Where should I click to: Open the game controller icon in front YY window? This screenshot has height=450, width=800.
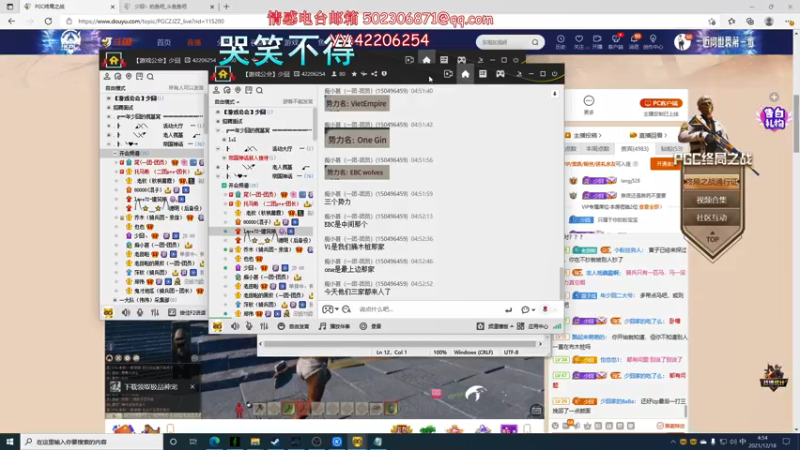500,74
